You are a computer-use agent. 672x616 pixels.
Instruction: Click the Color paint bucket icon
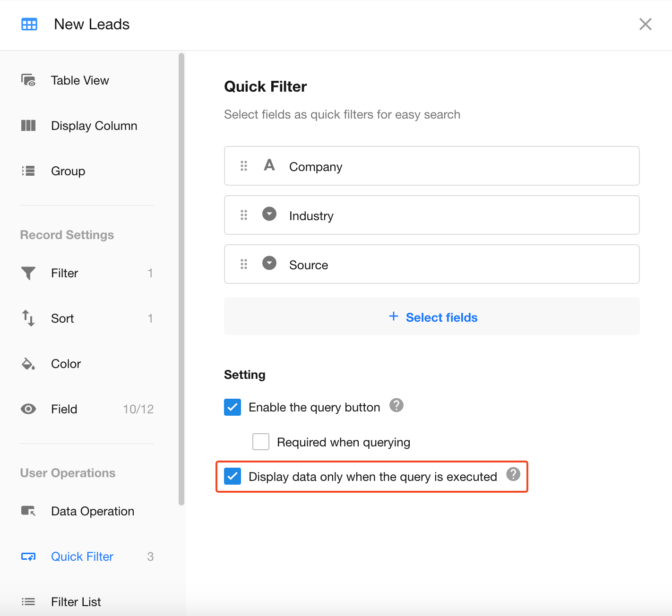point(28,364)
